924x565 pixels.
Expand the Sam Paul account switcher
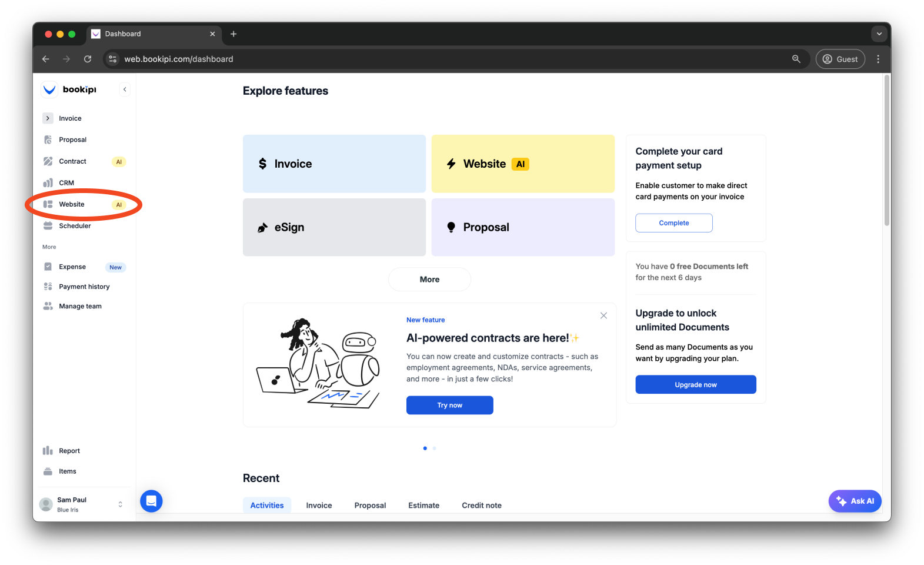(x=120, y=504)
